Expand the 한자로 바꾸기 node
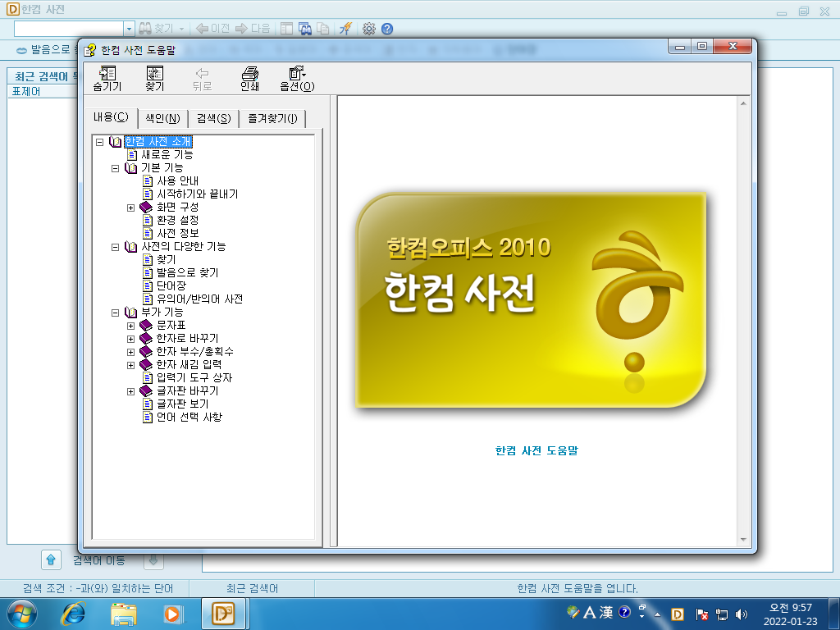The image size is (840, 630). point(130,339)
